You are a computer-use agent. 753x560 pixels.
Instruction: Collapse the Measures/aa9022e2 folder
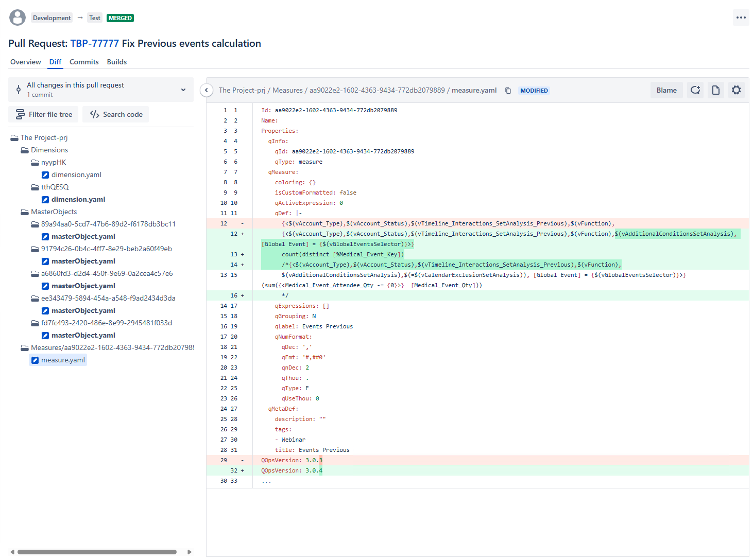25,348
